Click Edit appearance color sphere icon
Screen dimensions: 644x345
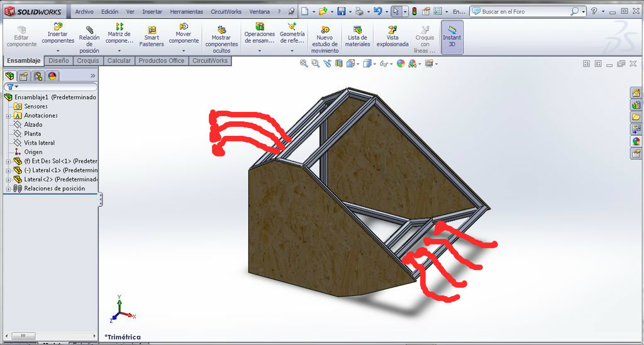(401, 63)
